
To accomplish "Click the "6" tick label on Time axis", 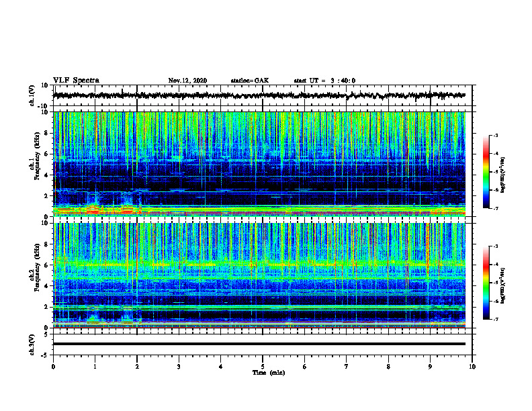I will pos(305,367).
